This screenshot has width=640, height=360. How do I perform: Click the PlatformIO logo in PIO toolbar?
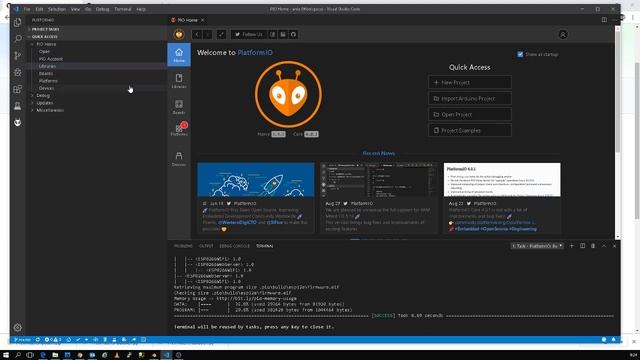[x=179, y=35]
